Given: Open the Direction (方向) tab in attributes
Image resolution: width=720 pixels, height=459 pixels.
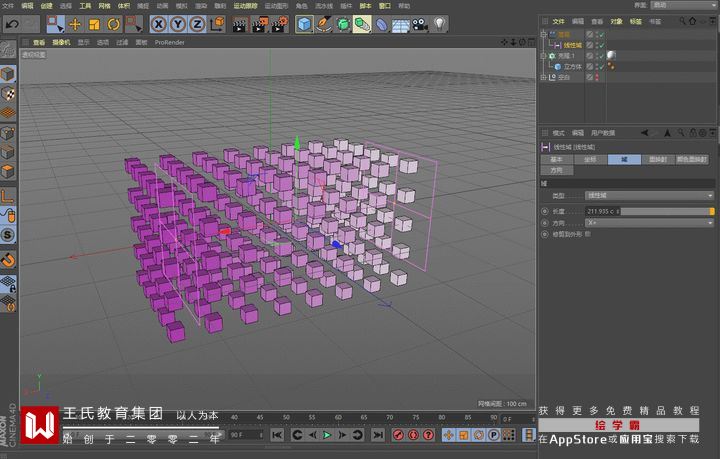Looking at the screenshot, I should coord(557,170).
